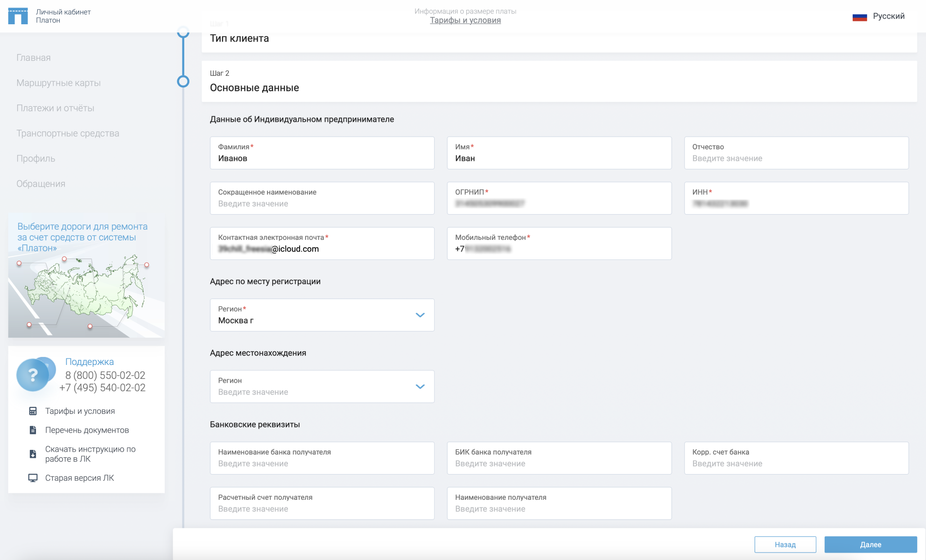The height and width of the screenshot is (560, 926).
Task: Click the download icon for the ЛК instruction
Action: click(33, 454)
